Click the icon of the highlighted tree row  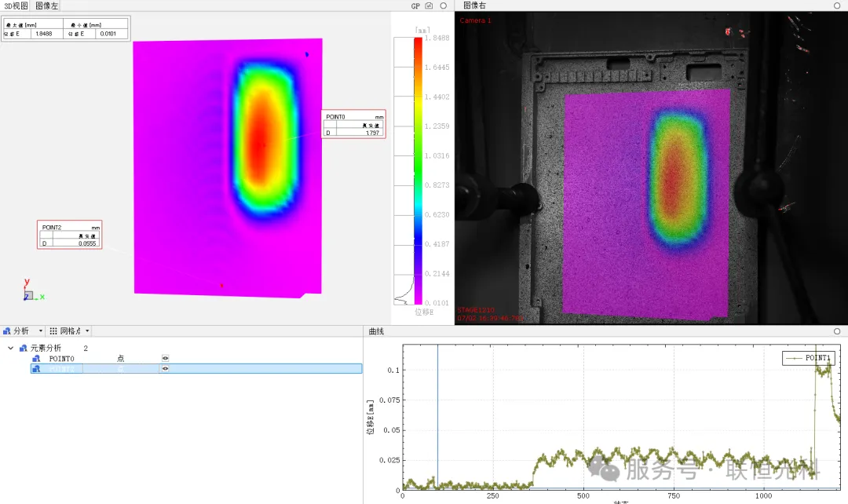[x=36, y=368]
